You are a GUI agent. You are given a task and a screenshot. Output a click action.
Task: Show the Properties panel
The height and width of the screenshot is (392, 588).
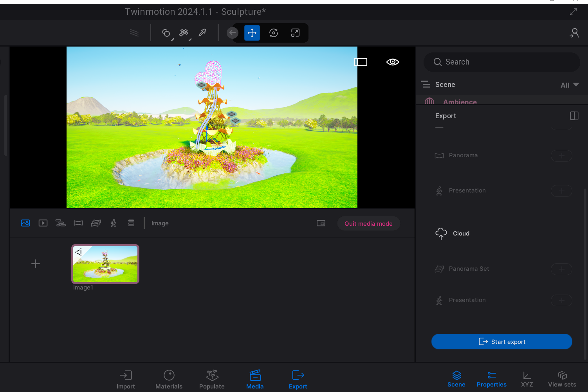coord(492,379)
